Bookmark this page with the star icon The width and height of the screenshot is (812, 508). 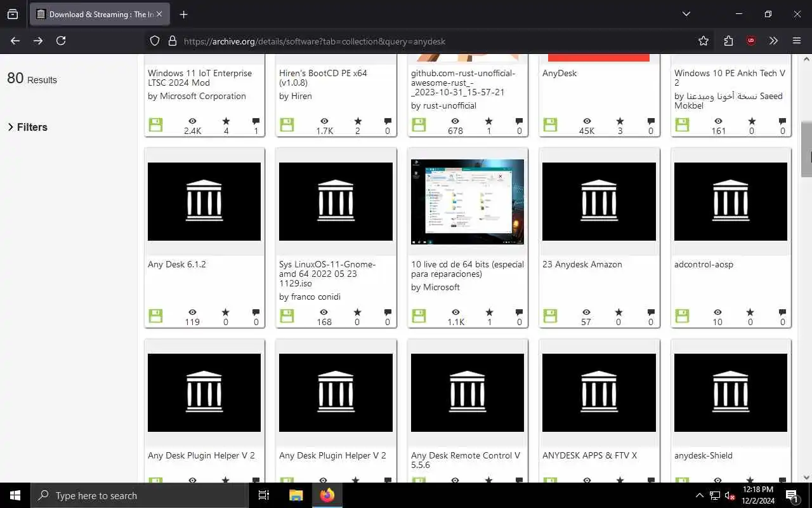pyautogui.click(x=704, y=41)
